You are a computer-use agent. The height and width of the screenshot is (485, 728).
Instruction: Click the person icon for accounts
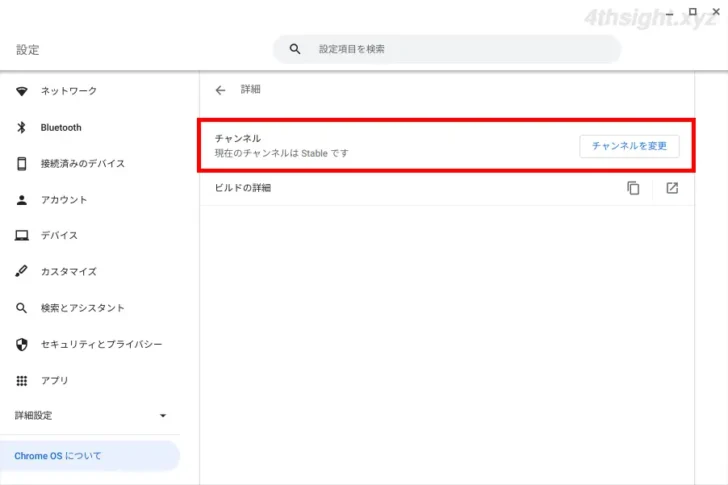tap(21, 200)
